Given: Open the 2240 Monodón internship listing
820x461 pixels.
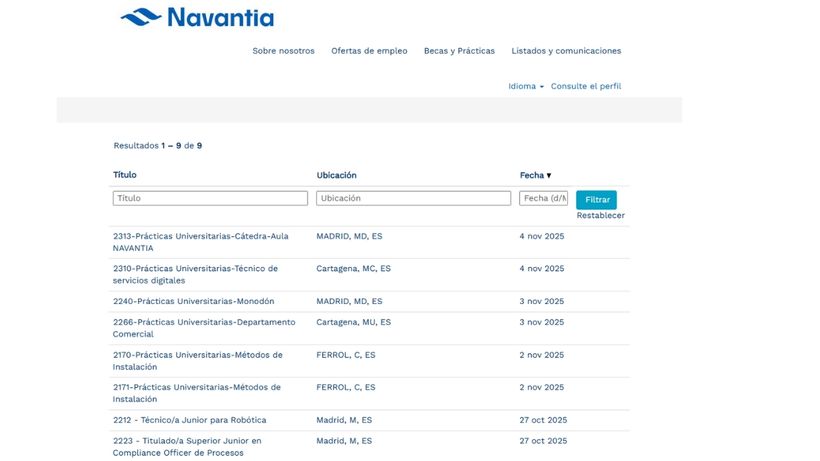Looking at the screenshot, I should click(193, 301).
